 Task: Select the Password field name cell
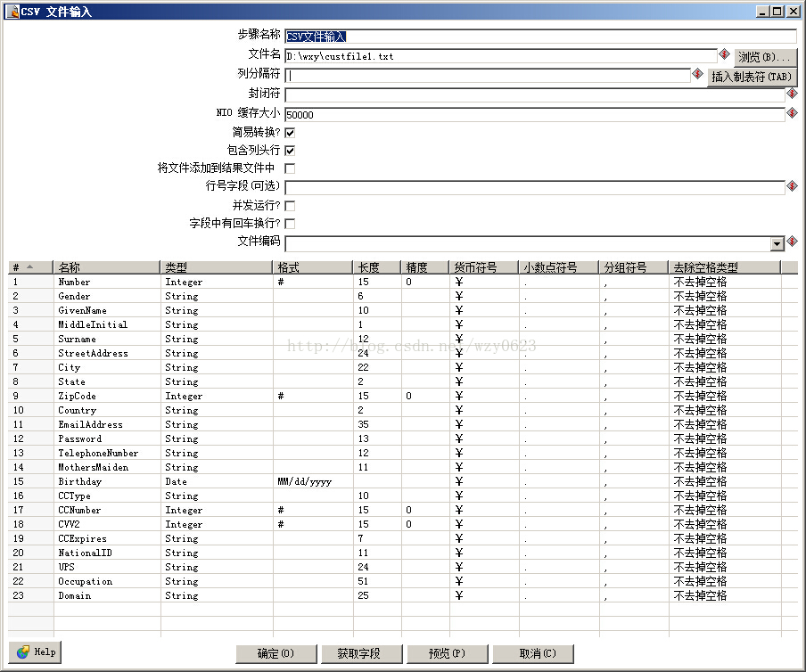tap(107, 438)
